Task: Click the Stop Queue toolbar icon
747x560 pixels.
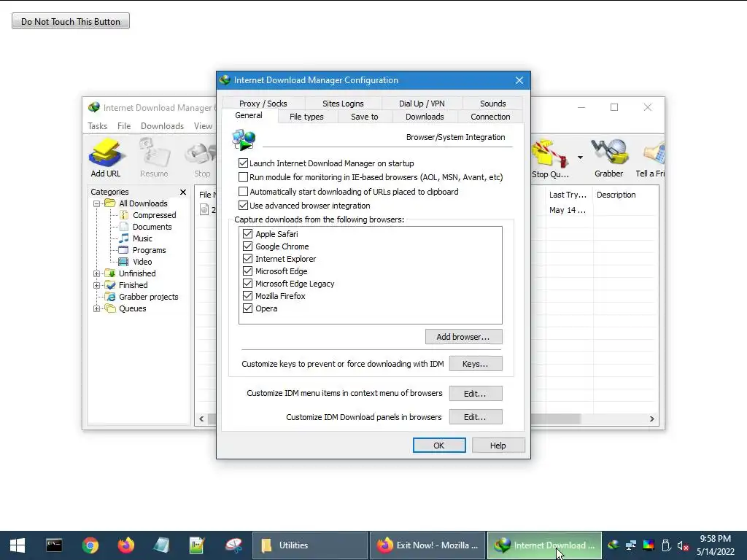Action: pos(550,158)
